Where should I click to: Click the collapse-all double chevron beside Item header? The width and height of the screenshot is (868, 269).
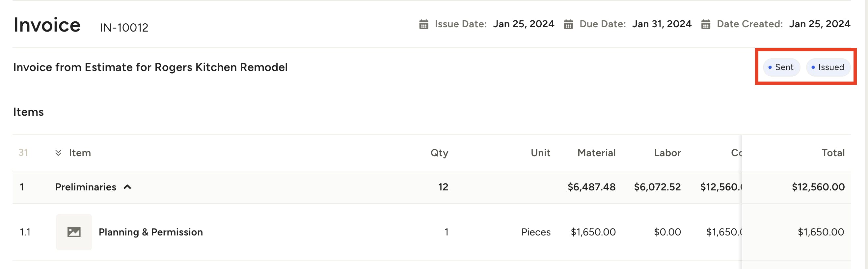click(59, 153)
